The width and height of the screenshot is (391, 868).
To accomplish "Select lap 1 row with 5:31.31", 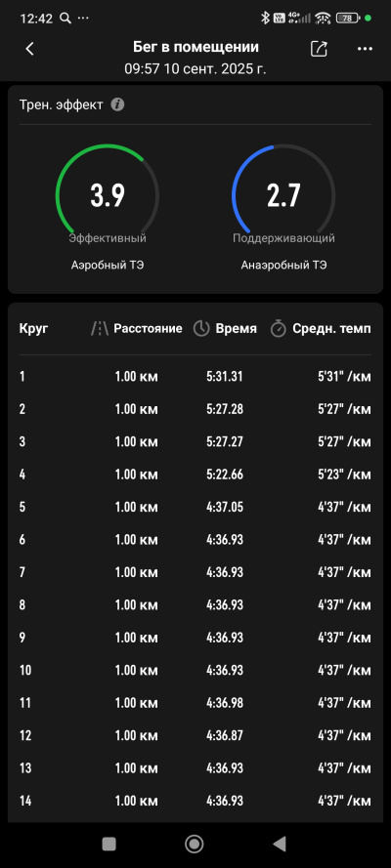I will pyautogui.click(x=195, y=377).
